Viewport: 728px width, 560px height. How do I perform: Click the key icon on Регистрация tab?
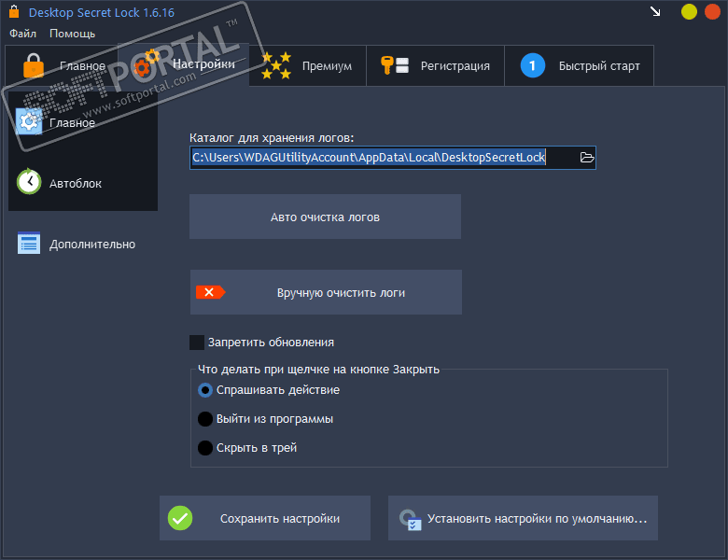tap(395, 65)
